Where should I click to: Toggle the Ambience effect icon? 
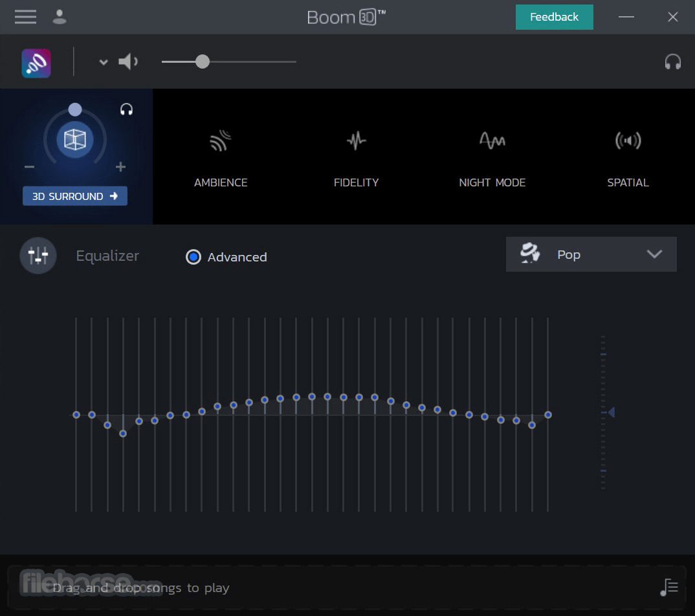(x=221, y=140)
